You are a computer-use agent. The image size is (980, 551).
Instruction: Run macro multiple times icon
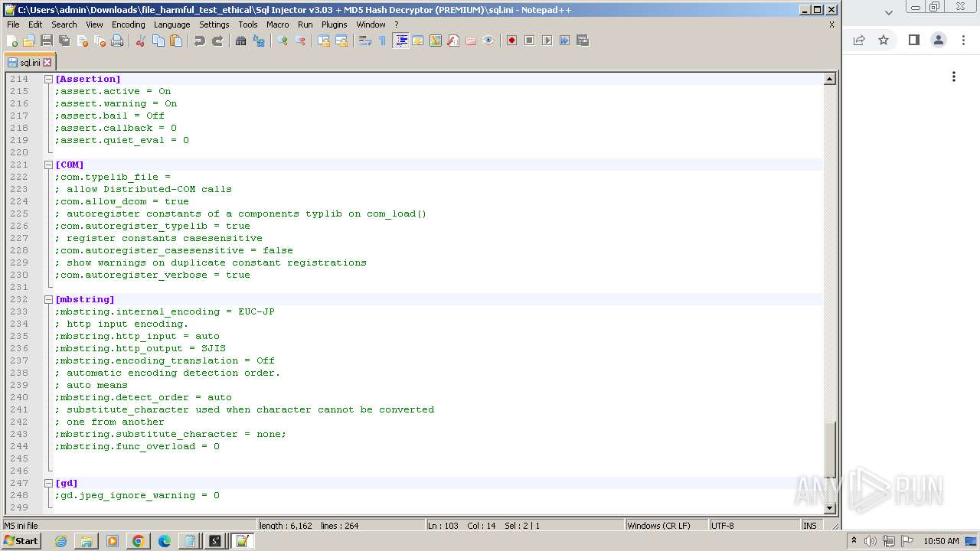(564, 41)
